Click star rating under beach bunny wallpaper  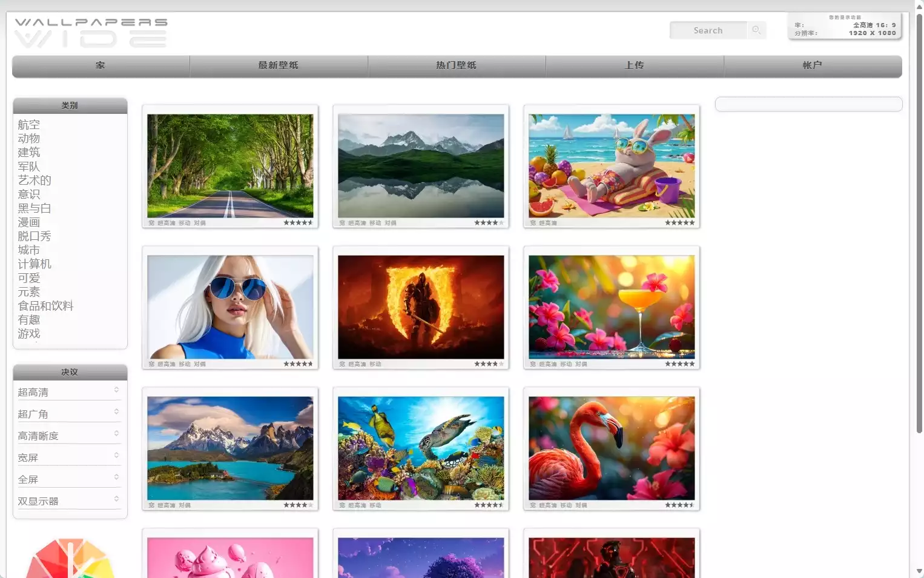tap(679, 223)
